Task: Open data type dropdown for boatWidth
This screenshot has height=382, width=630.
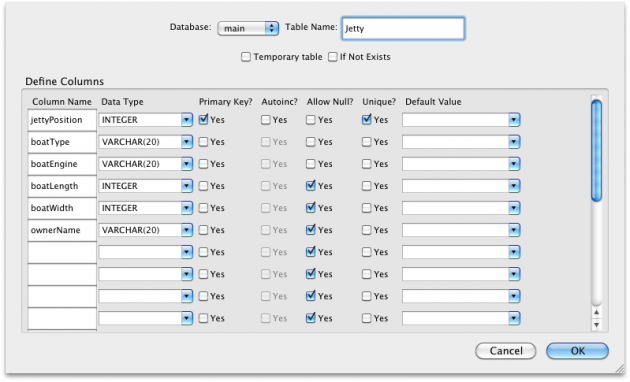Action: [x=187, y=208]
